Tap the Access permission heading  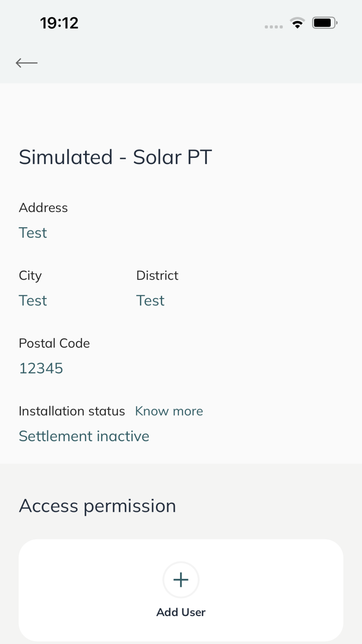pyautogui.click(x=97, y=506)
